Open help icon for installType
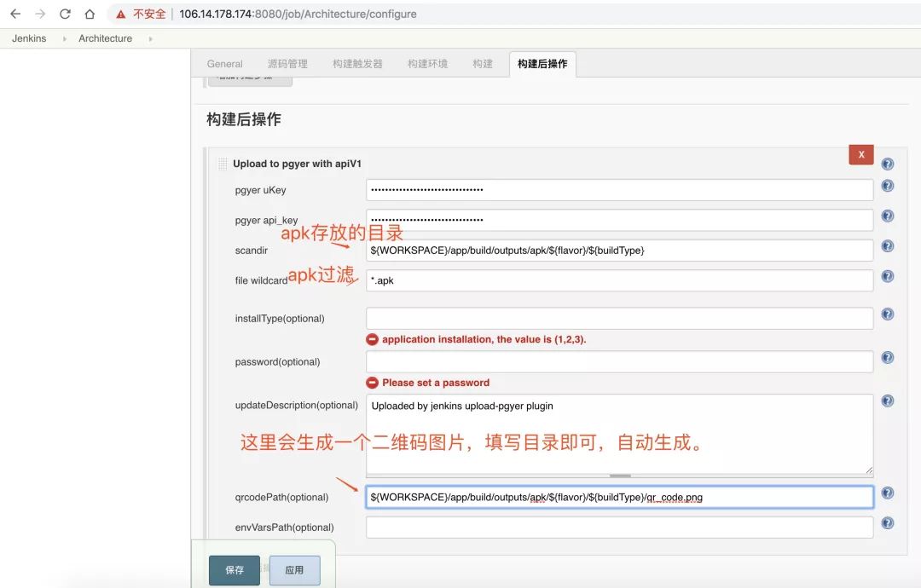 (888, 314)
